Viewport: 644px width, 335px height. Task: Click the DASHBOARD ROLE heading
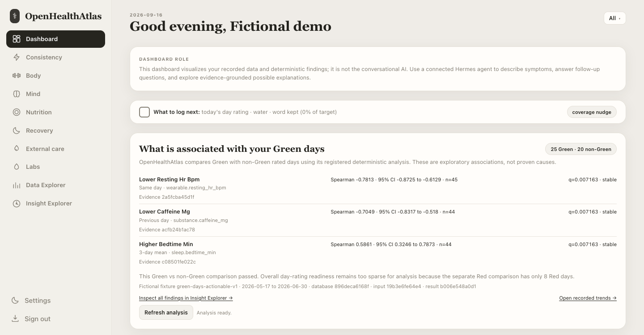pos(164,59)
